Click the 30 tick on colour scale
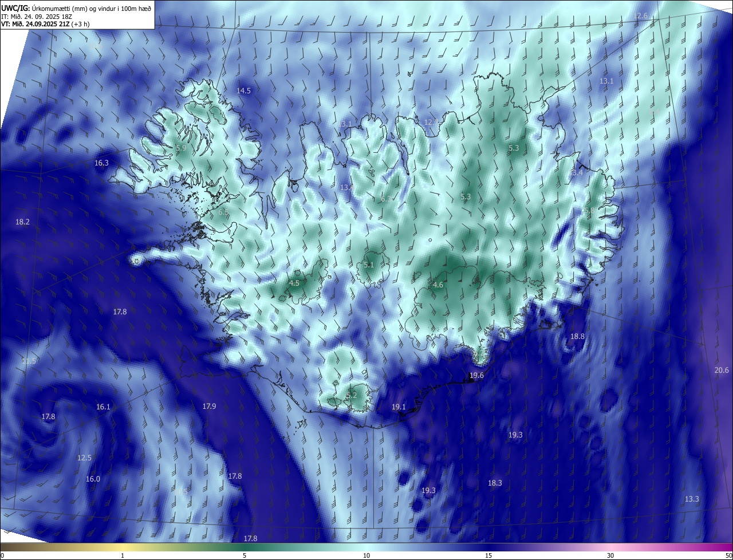Image resolution: width=733 pixels, height=560 pixels. [610, 555]
